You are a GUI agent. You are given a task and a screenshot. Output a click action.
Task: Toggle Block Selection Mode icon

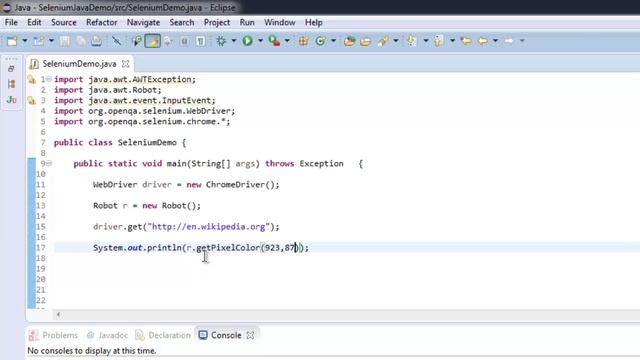(x=184, y=41)
